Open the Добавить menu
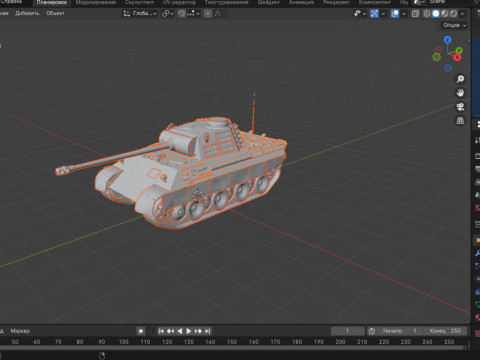 pos(27,13)
